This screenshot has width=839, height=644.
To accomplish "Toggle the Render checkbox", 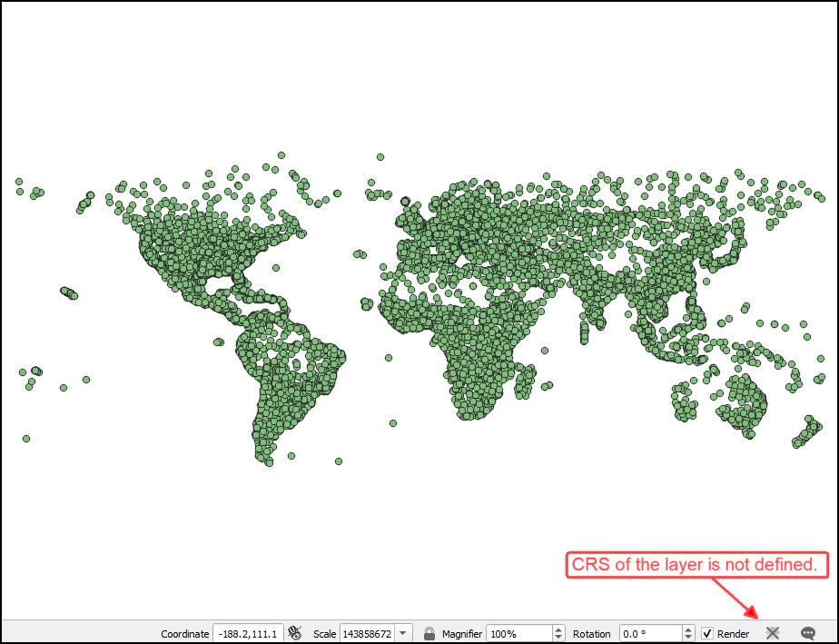I will point(707,633).
